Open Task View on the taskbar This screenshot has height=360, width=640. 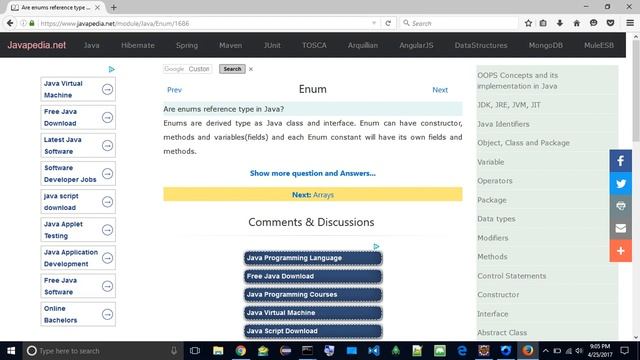click(195, 351)
